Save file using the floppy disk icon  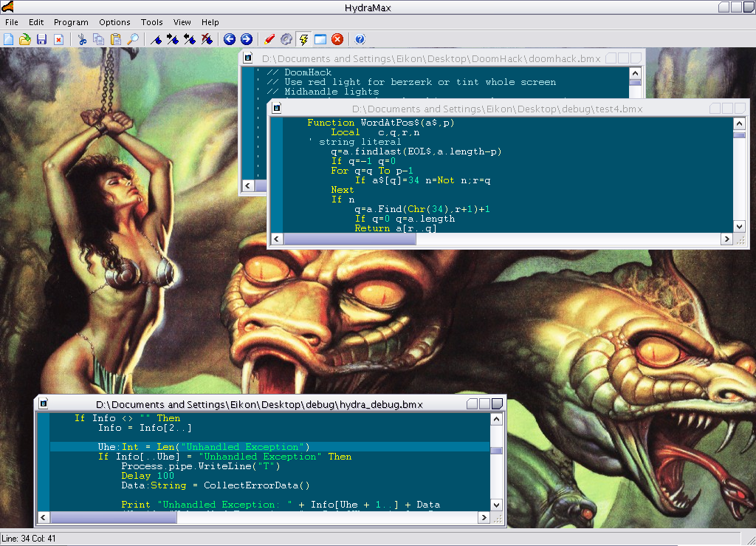click(x=41, y=39)
